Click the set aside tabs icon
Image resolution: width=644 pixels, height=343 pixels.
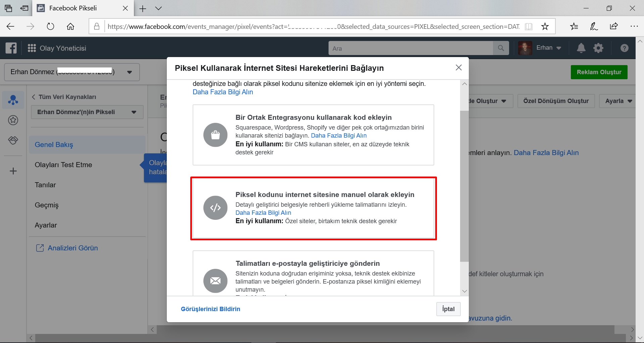pyautogui.click(x=24, y=8)
